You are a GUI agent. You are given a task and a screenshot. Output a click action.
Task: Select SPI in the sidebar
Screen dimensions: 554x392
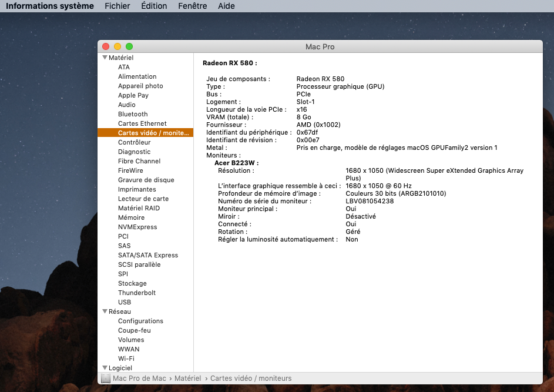(x=123, y=274)
